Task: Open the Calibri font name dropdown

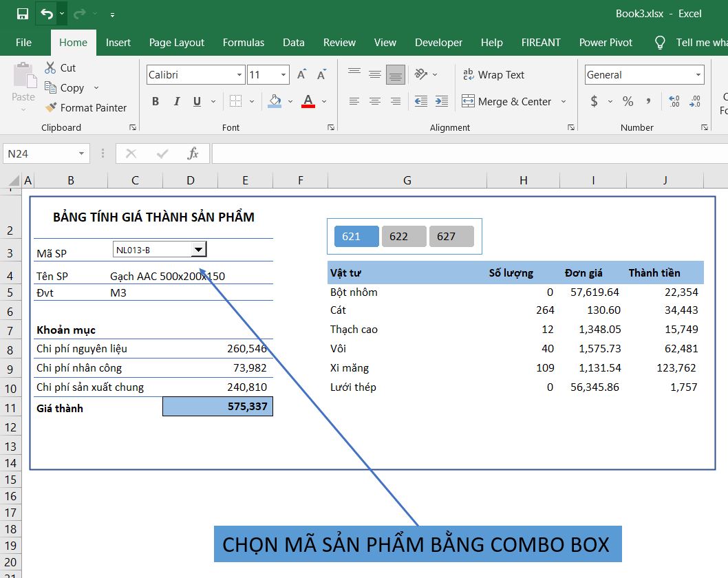Action: (x=239, y=75)
